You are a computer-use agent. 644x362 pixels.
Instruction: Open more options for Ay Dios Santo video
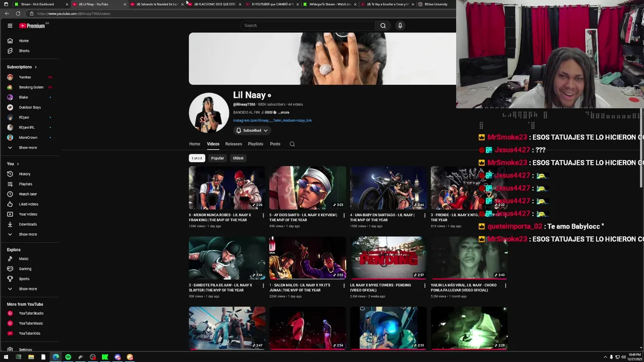(x=344, y=215)
